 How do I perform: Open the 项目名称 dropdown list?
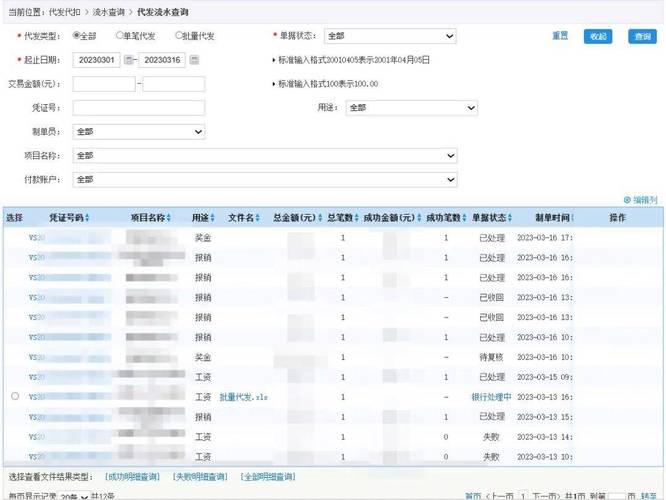[x=259, y=156]
